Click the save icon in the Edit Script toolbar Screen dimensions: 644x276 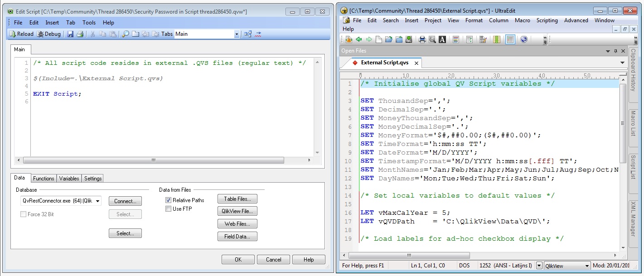70,34
